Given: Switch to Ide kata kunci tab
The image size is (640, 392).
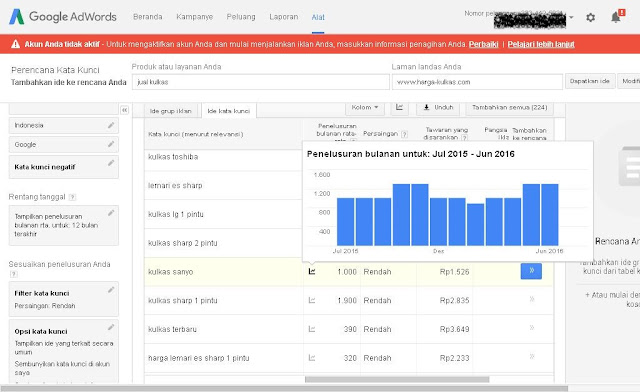Looking at the screenshot, I should coord(229,111).
